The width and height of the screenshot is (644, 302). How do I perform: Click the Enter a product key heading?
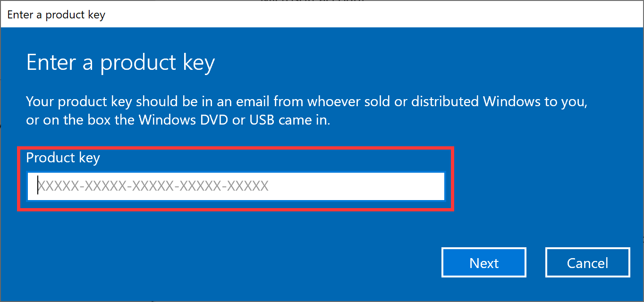coord(120,62)
